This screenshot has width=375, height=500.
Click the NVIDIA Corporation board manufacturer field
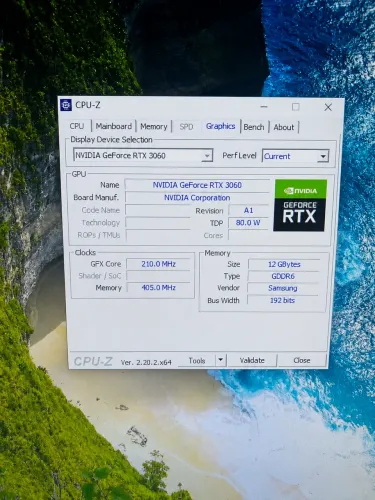[x=197, y=198]
